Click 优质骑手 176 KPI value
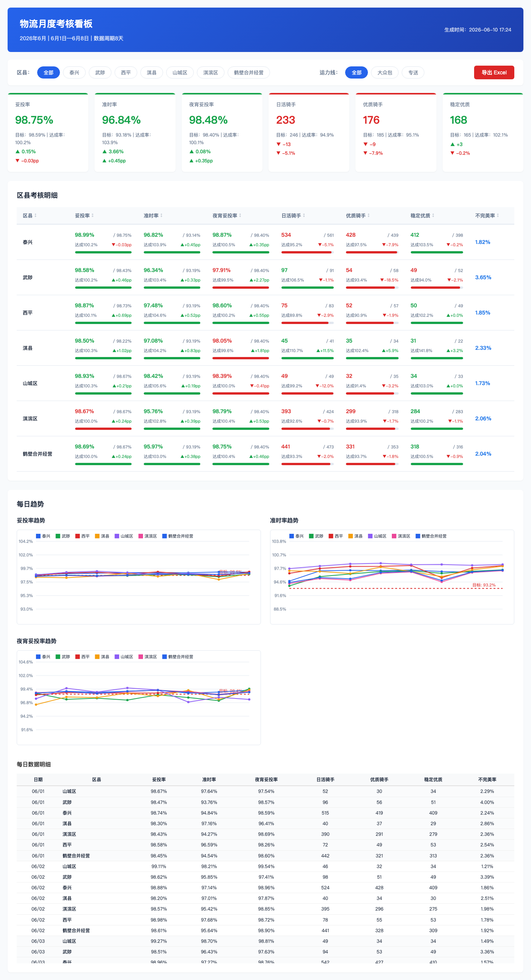The height and width of the screenshot is (980, 531). (x=371, y=120)
